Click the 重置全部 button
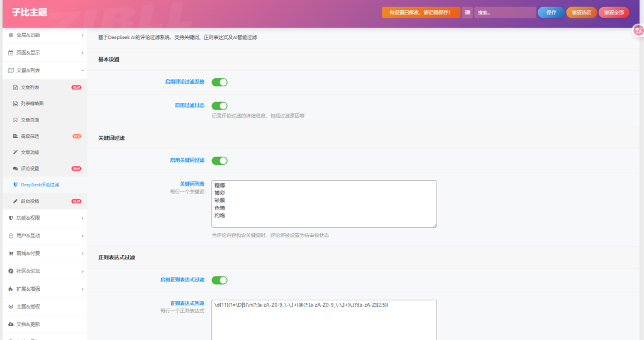Screen dimensions: 644x340 click(613, 13)
